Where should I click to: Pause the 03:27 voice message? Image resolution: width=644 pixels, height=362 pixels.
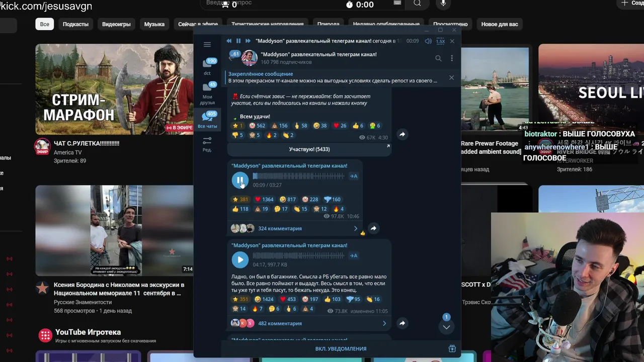pos(240,179)
